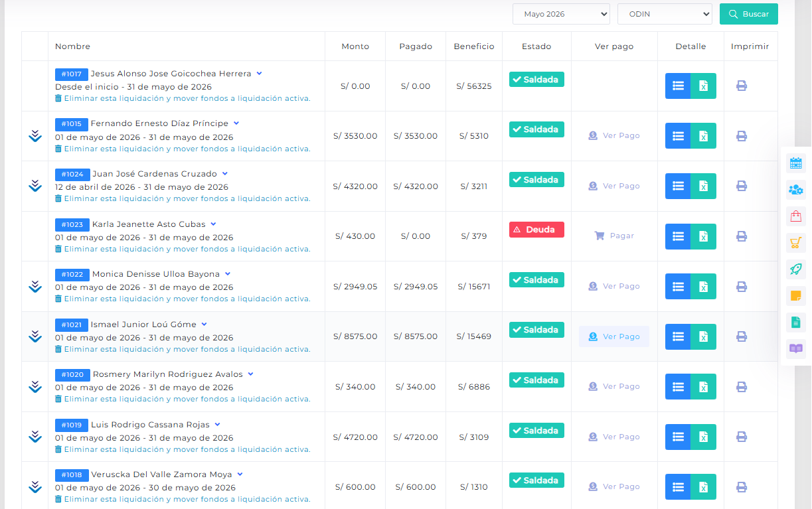Viewport: 812px width, 509px height.
Task: Expand row of #1022 Monica Denisse with double chevron
Action: (x=35, y=286)
